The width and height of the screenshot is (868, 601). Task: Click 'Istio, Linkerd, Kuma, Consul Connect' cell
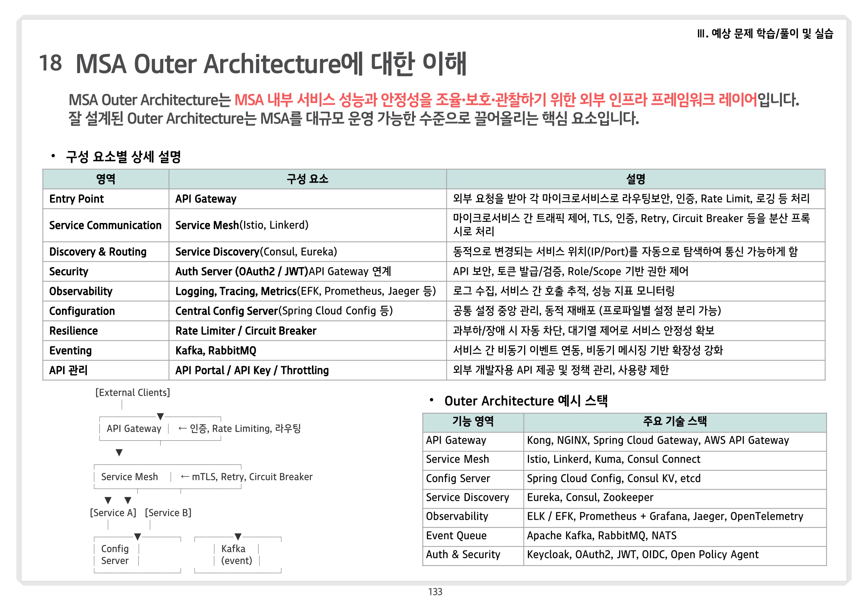[x=675, y=460]
